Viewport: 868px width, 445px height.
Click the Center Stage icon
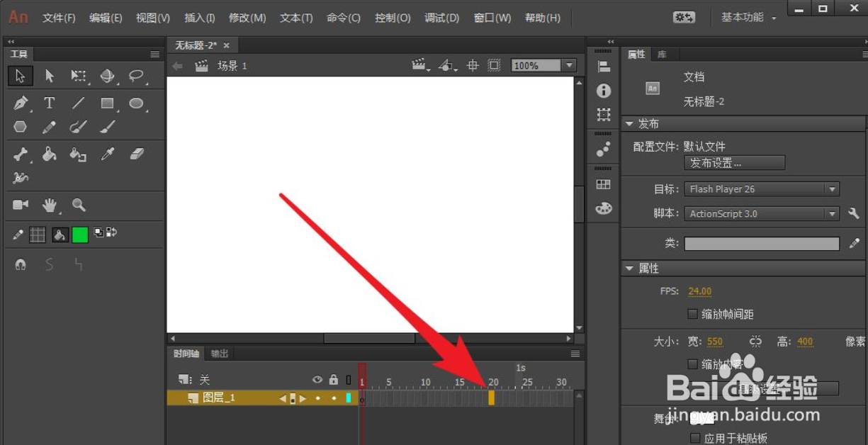point(473,65)
